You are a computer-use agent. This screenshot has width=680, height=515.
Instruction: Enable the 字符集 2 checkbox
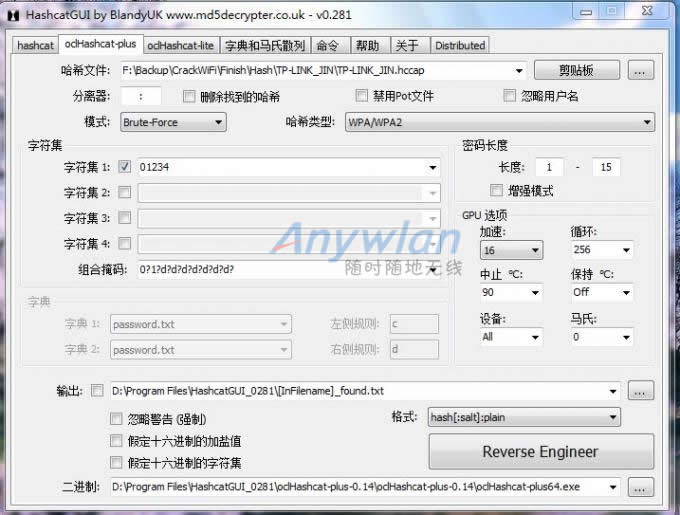tap(125, 192)
